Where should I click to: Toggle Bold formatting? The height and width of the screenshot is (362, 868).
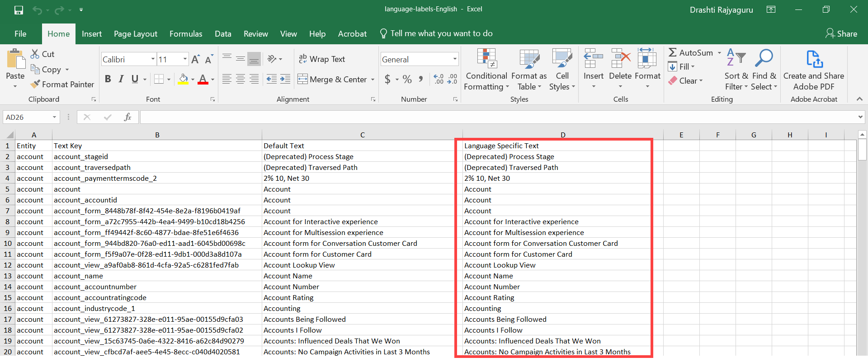108,79
